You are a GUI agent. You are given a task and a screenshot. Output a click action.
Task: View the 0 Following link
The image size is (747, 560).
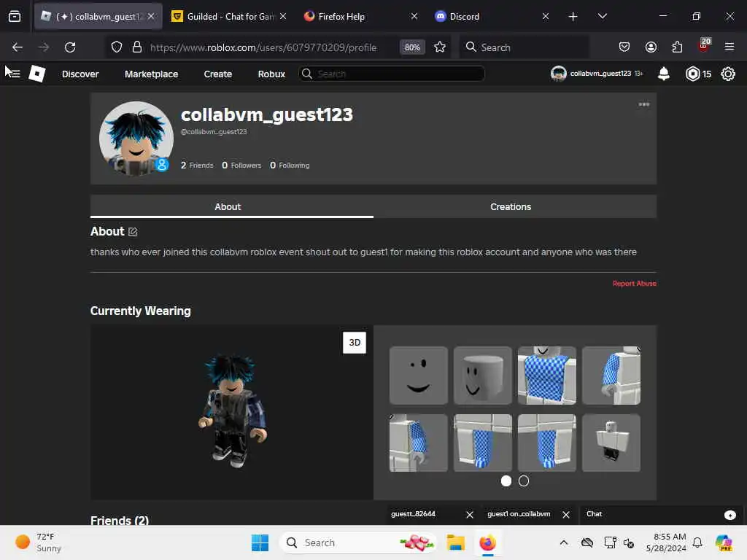tap(290, 166)
